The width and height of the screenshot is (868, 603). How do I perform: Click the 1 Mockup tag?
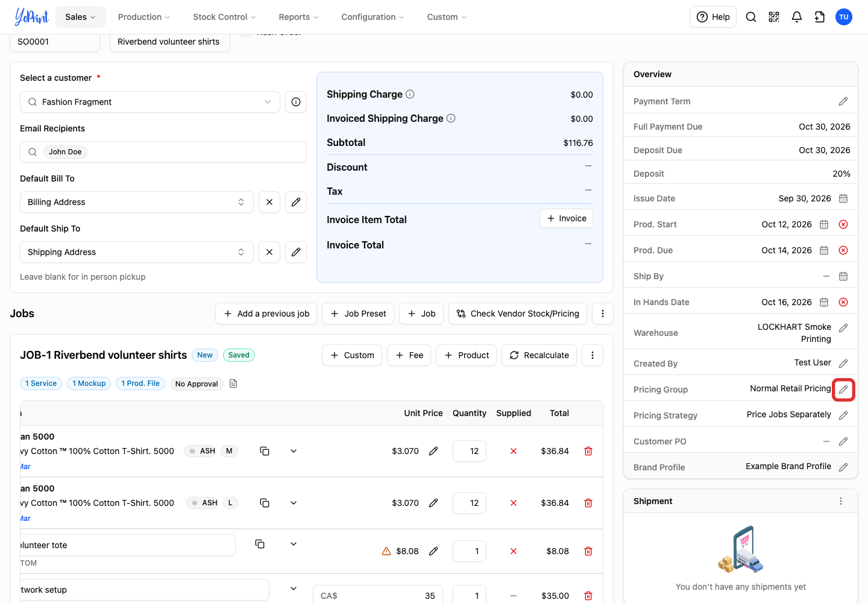click(89, 384)
